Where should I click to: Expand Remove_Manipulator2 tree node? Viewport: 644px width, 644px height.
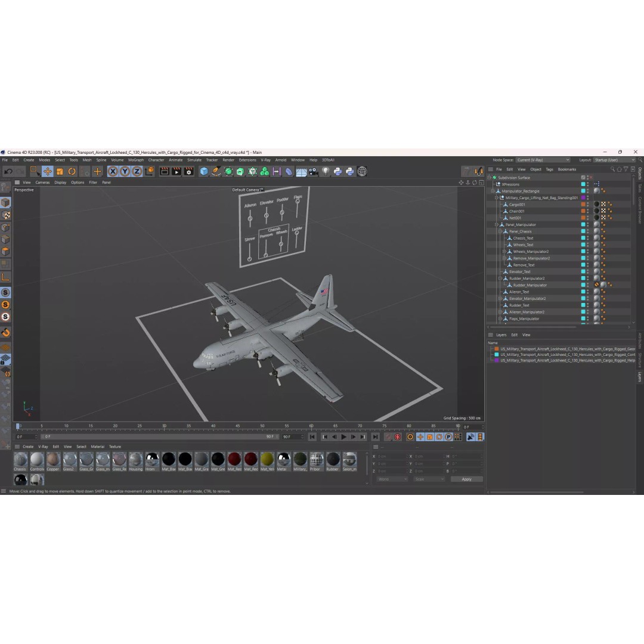pos(504,258)
